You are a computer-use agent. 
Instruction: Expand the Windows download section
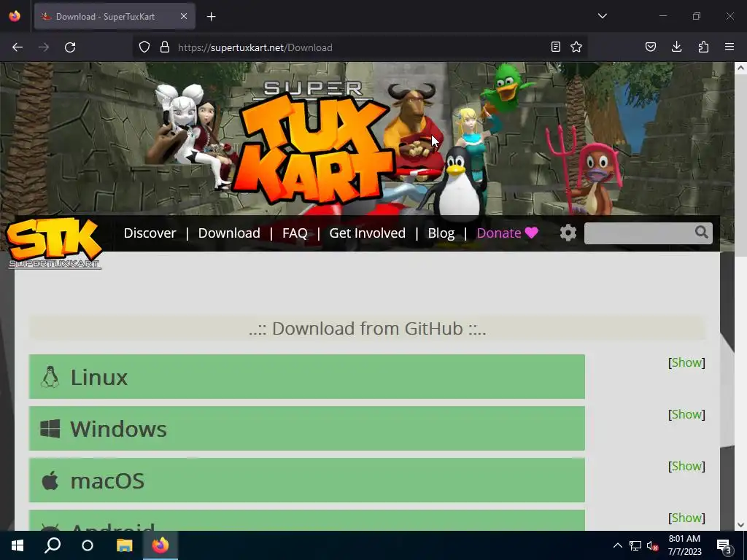tap(307, 429)
